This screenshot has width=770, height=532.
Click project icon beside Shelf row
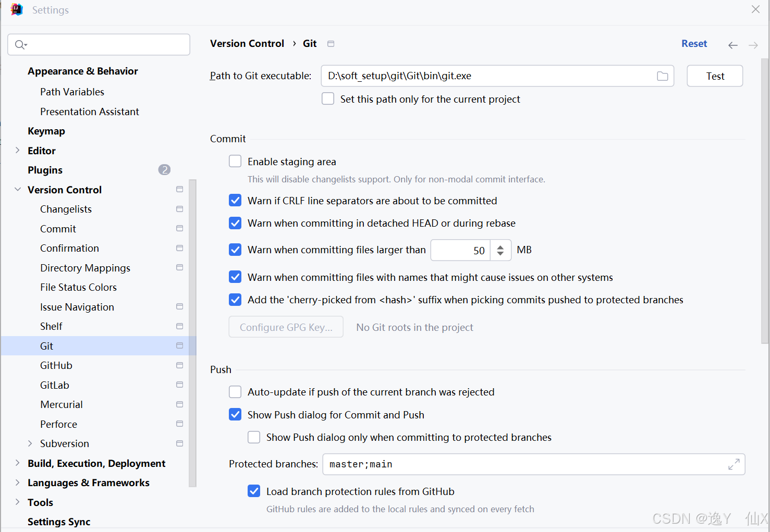[x=179, y=326]
